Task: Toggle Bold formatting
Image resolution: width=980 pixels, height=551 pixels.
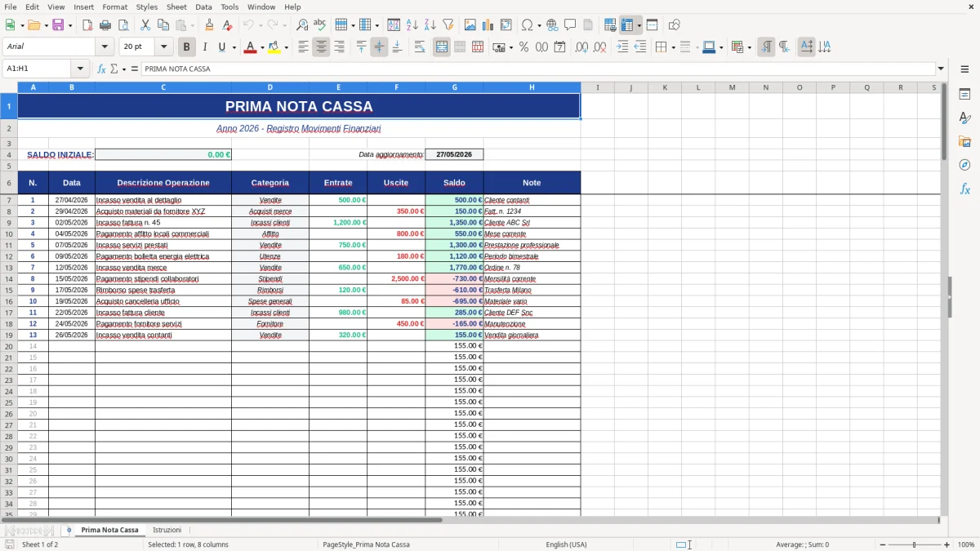Action: pos(186,47)
